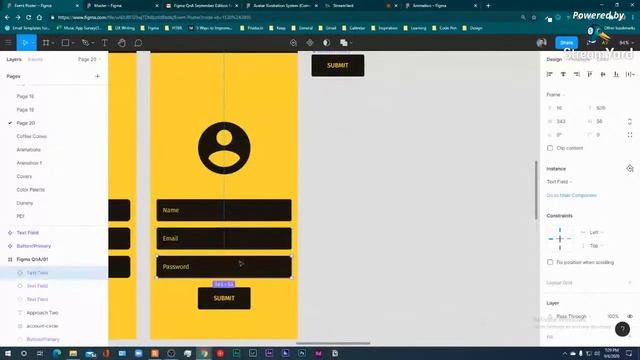Viewport: 640px width, 360px height.
Task: Click align right icon
Action: coord(577,74)
